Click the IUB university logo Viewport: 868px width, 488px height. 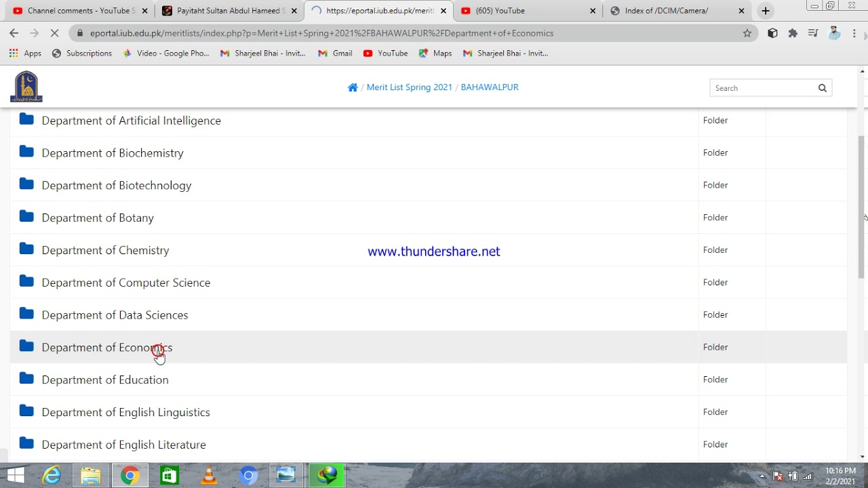pyautogui.click(x=26, y=87)
